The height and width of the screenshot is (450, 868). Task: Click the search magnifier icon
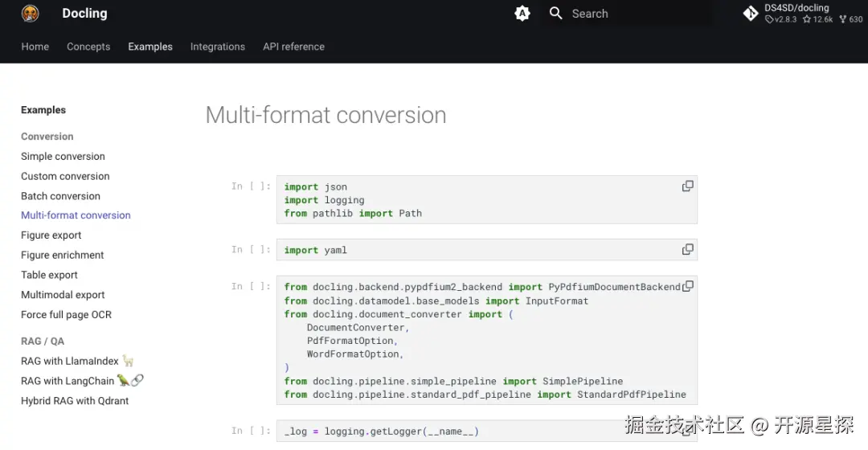point(556,14)
